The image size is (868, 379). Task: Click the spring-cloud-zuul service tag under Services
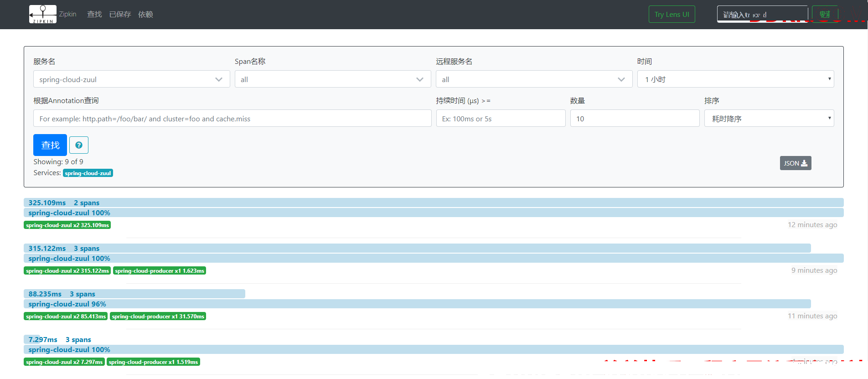click(88, 173)
